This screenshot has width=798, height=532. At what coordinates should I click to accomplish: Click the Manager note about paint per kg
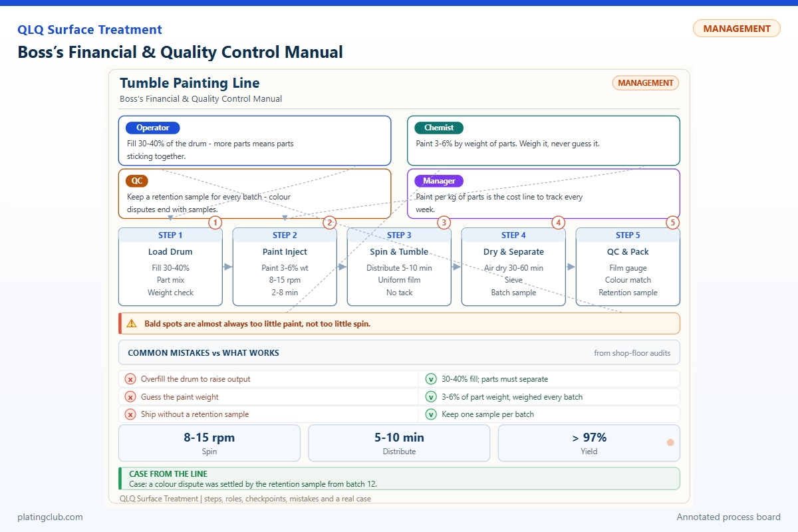[499, 203]
